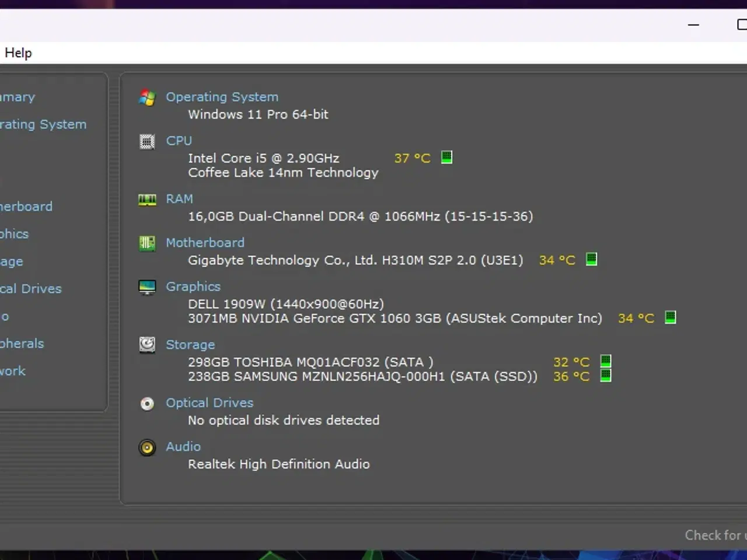
Task: Select the Audio speaker icon
Action: click(146, 447)
